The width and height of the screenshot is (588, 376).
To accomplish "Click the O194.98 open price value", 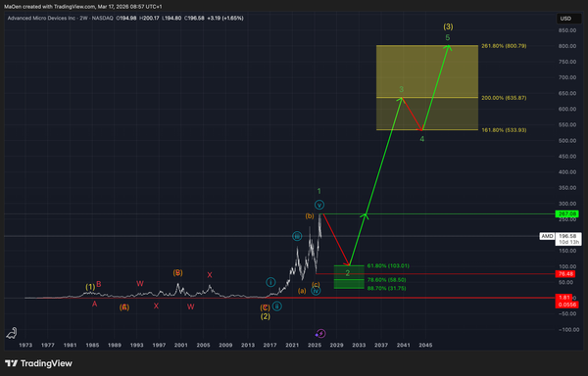I will pyautogui.click(x=126, y=18).
